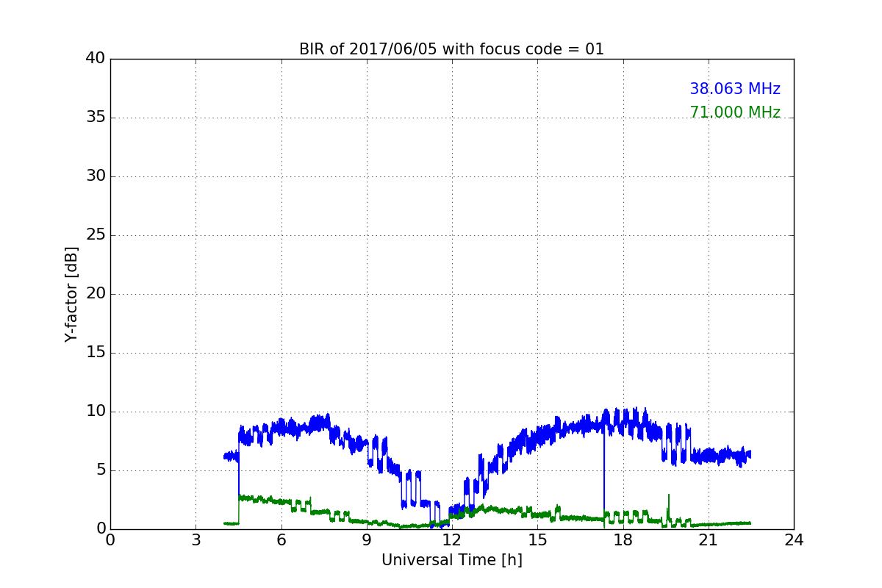Screen dimensions: 882x588
Task: Click the x-axis tick label 12
Action: [452, 540]
